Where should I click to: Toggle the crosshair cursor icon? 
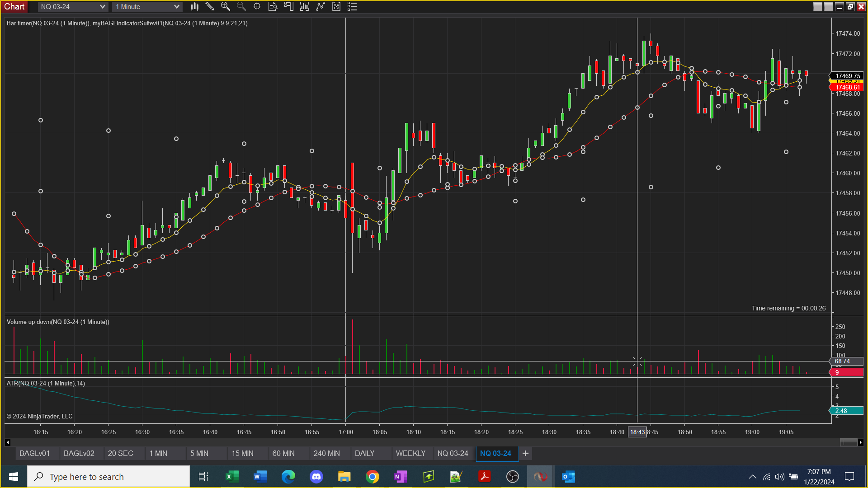pos(257,6)
